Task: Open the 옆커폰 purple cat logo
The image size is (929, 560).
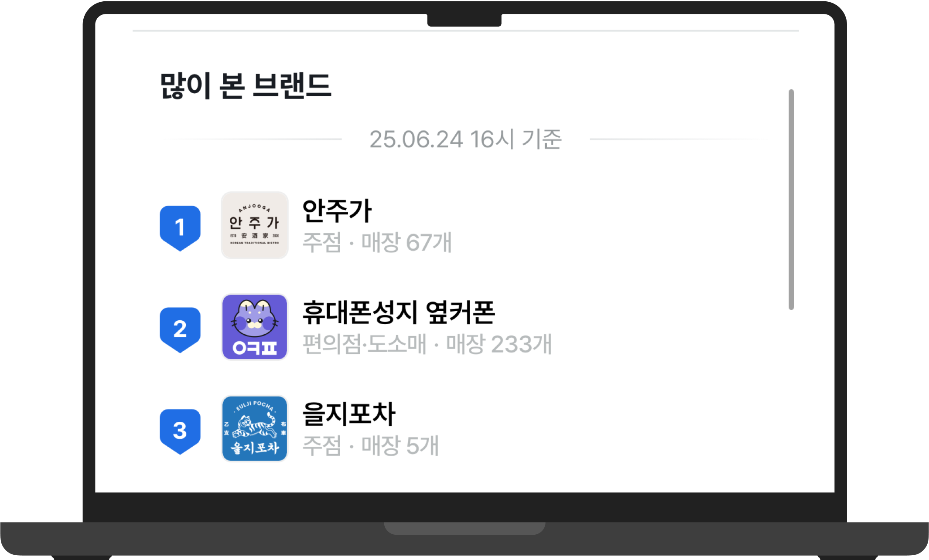Action: click(x=255, y=327)
